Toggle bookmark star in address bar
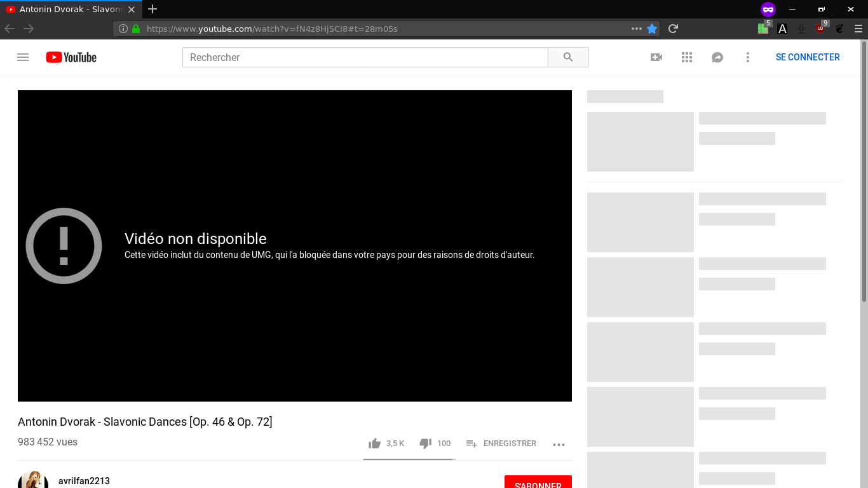Screen dimensions: 868x488 [652, 29]
